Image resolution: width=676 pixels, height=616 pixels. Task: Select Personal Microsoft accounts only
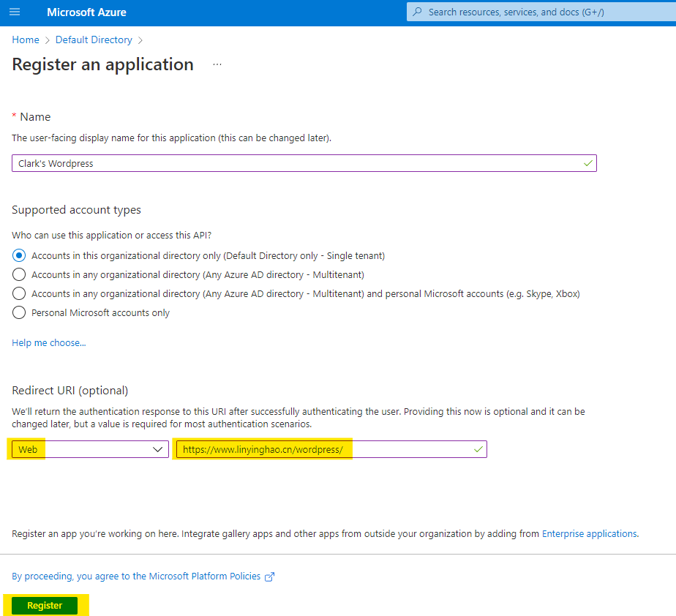click(20, 313)
